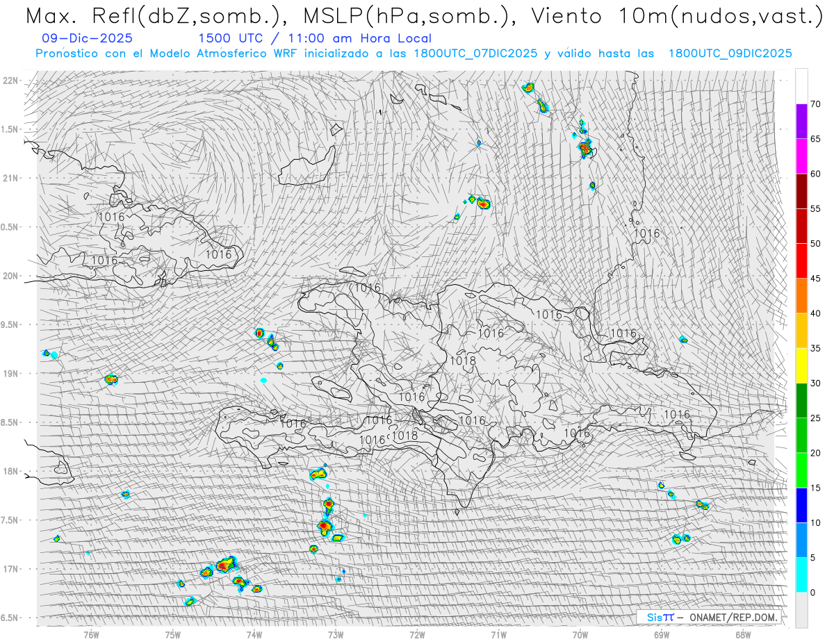Select the colorbar value label '45'

pos(815,279)
